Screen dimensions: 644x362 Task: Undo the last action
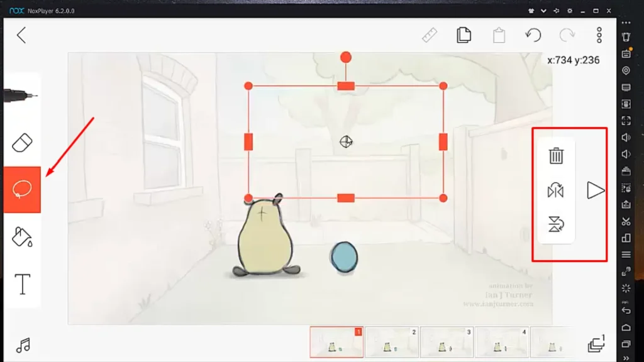click(x=533, y=35)
